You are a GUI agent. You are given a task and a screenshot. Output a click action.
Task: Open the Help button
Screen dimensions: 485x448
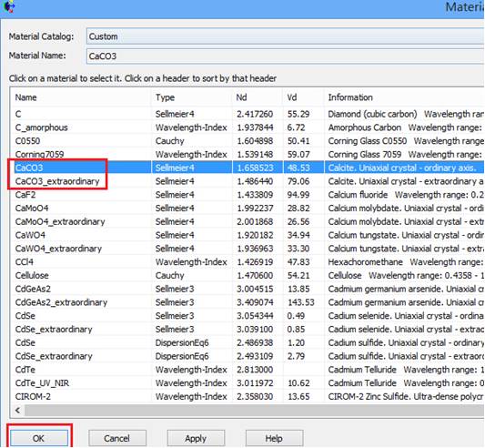coord(274,438)
